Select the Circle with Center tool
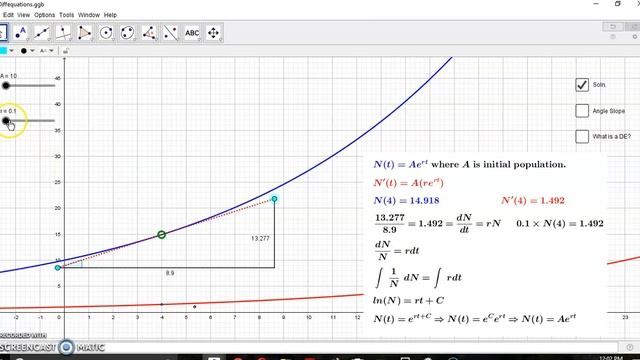This screenshot has width=640, height=360. (106, 33)
